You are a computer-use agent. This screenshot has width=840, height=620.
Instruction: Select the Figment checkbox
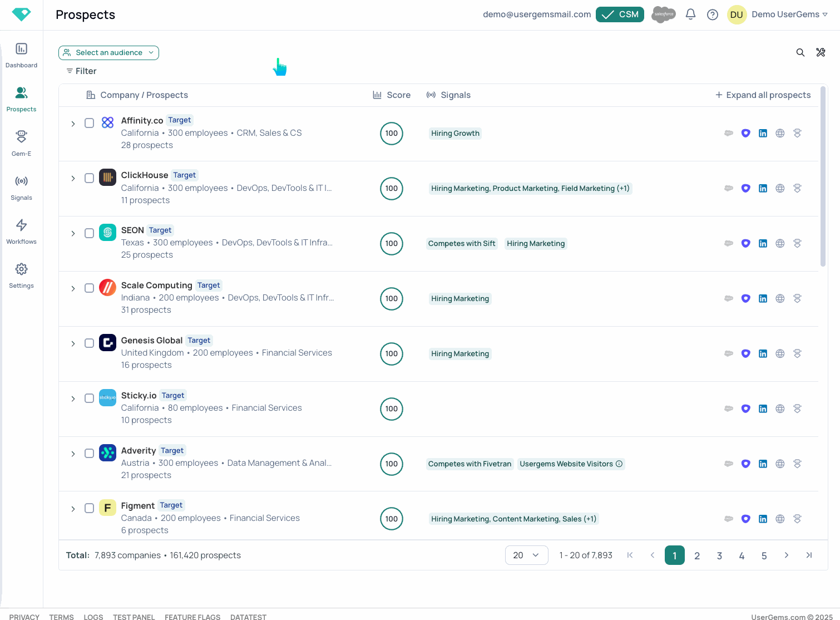point(89,508)
